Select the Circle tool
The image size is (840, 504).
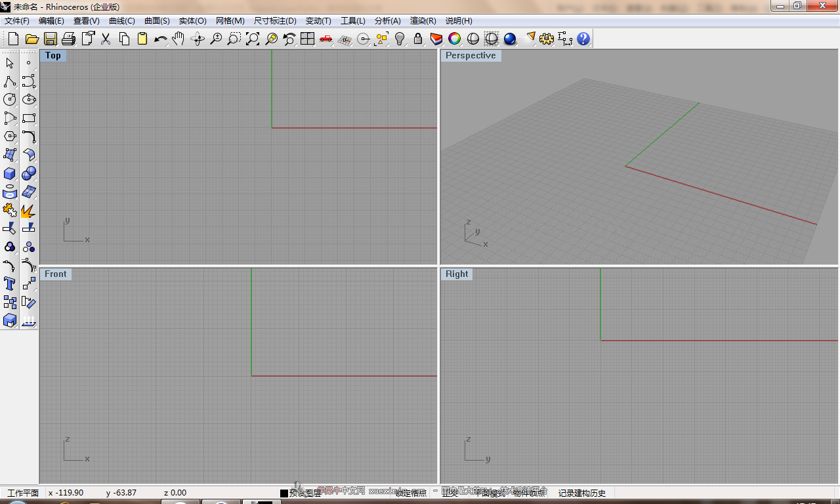coord(10,100)
